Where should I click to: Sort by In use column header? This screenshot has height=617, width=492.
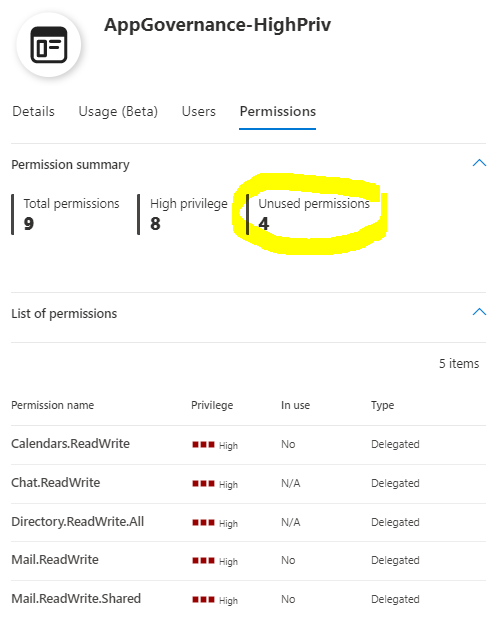[x=295, y=405]
